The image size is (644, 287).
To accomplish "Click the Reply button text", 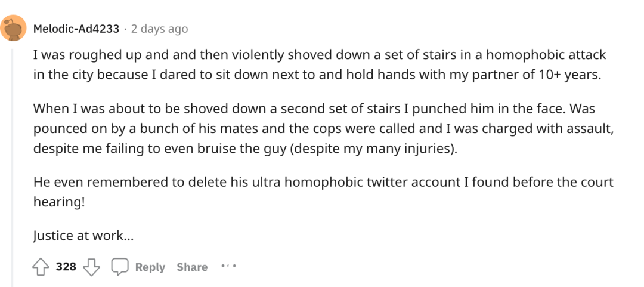I will coord(150,267).
